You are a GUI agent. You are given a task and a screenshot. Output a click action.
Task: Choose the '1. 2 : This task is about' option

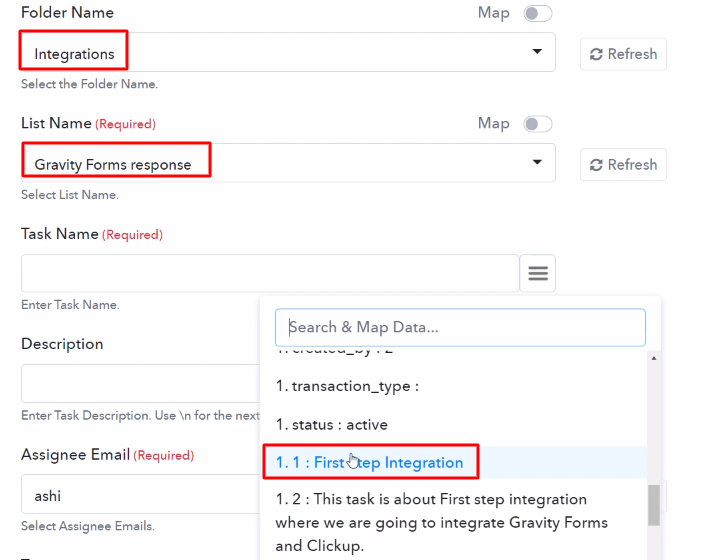click(454, 522)
